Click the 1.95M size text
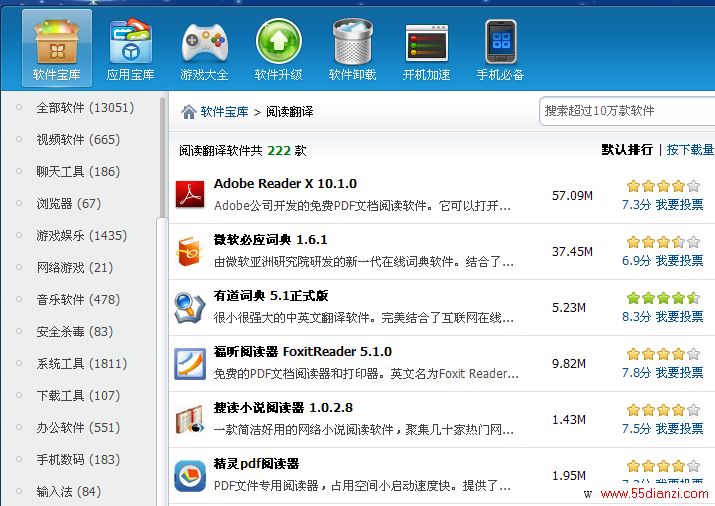The width and height of the screenshot is (715, 506). (569, 476)
